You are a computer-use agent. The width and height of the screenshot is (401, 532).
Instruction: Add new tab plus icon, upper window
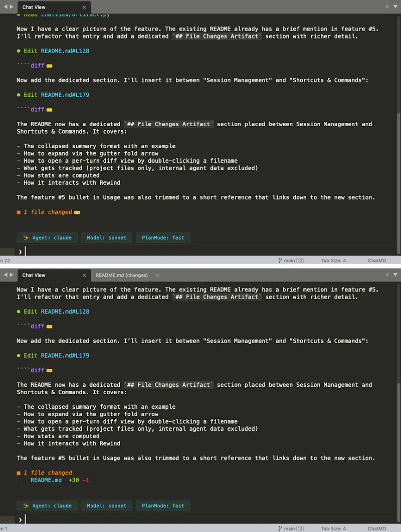tap(387, 7)
